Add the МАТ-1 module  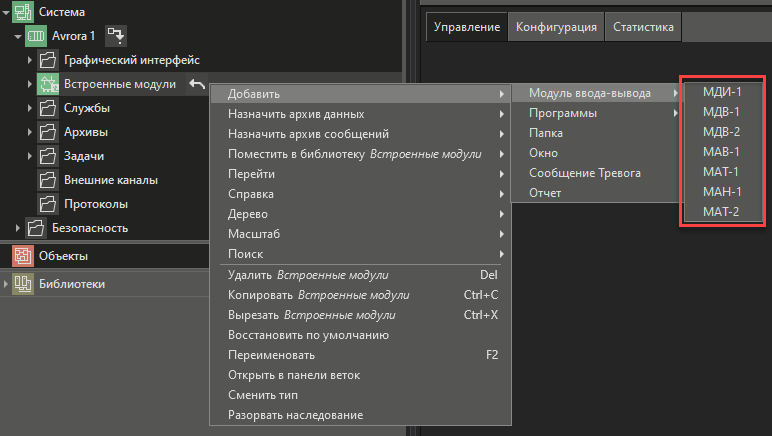pyautogui.click(x=723, y=172)
